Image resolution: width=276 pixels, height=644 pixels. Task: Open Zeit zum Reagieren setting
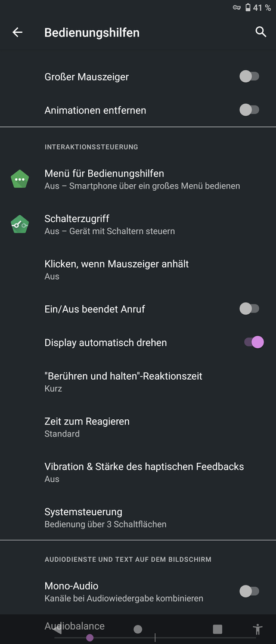click(x=138, y=427)
